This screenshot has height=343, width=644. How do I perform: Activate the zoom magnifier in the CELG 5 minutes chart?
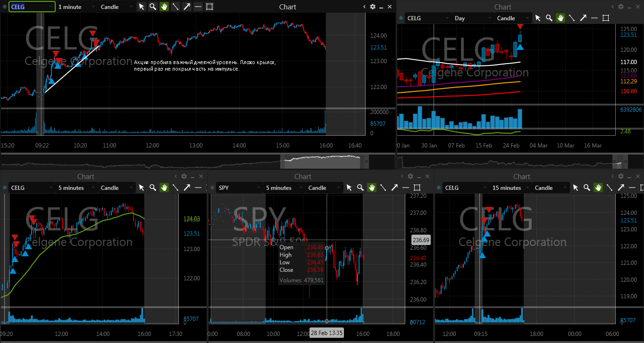coord(153,188)
